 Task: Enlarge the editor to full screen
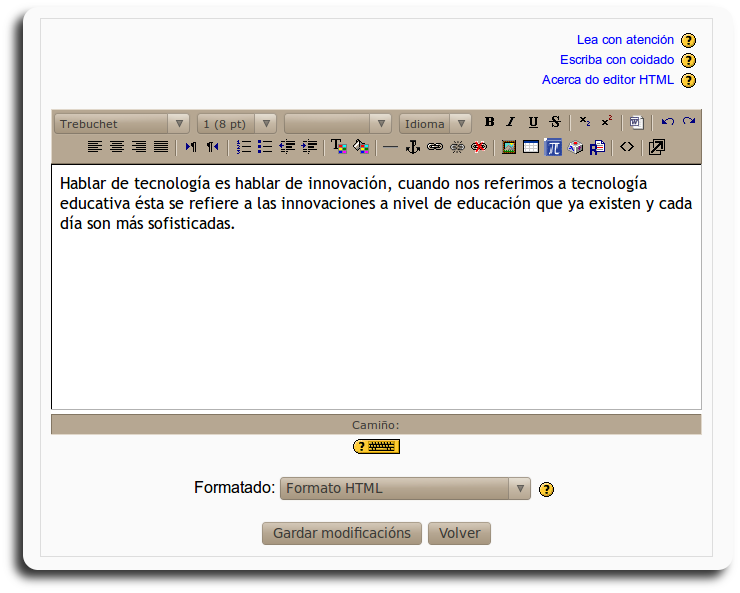click(x=656, y=147)
